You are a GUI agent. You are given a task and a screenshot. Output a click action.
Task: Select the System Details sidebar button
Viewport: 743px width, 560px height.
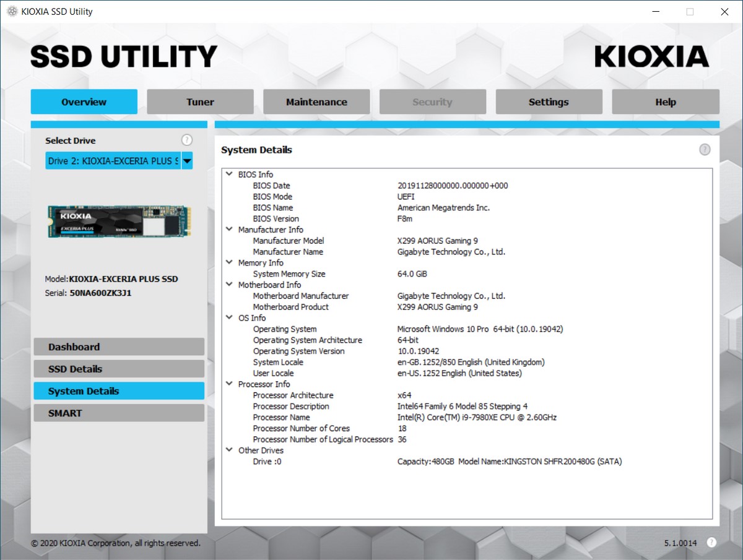(x=118, y=391)
